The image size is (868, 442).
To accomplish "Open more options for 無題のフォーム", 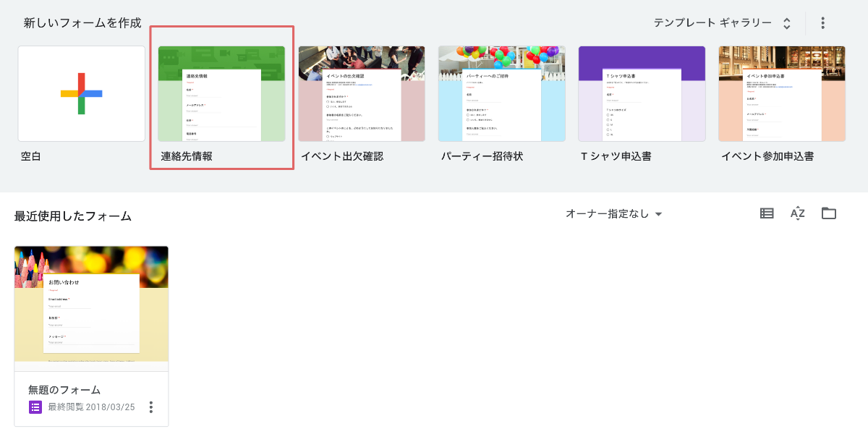I will 151,407.
